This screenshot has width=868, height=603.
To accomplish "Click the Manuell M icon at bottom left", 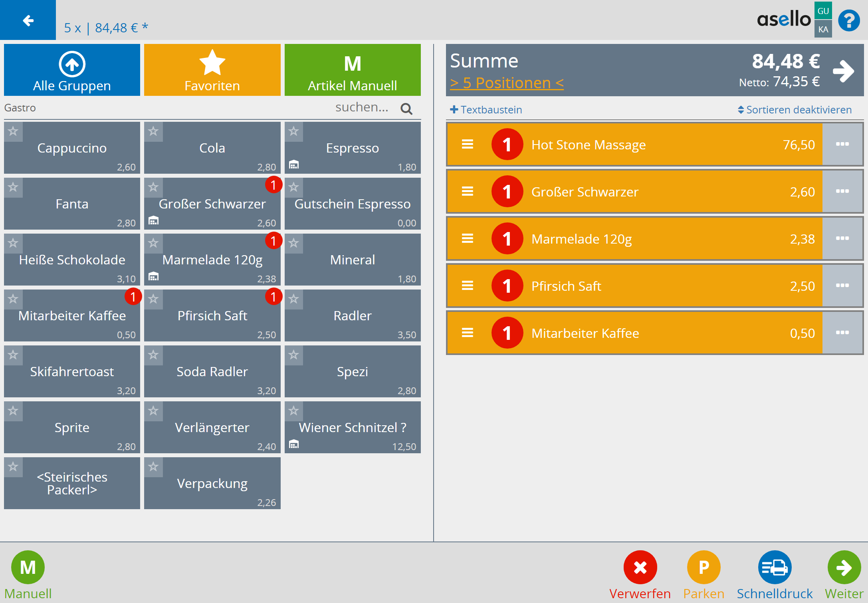I will point(28,567).
